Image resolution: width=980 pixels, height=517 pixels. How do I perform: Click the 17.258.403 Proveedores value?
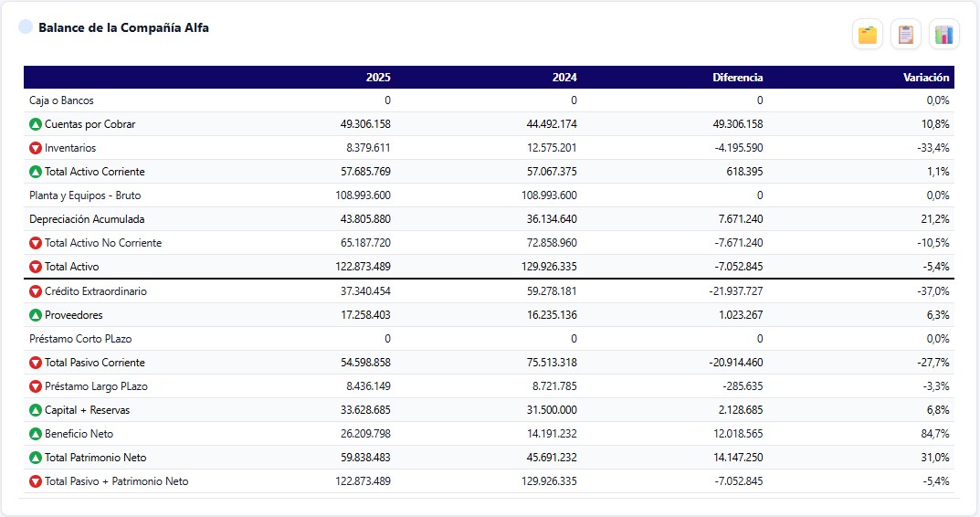click(365, 315)
